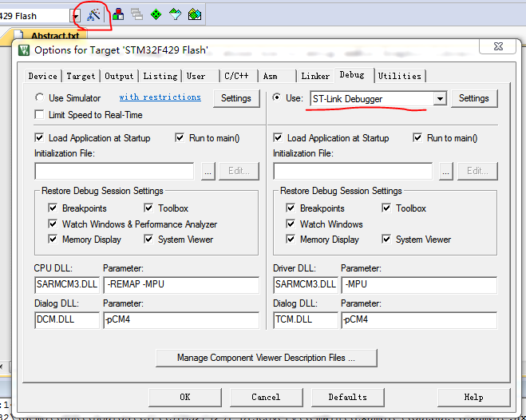Click the grayed multi-project window icon
The image size is (526, 420).
click(136, 14)
